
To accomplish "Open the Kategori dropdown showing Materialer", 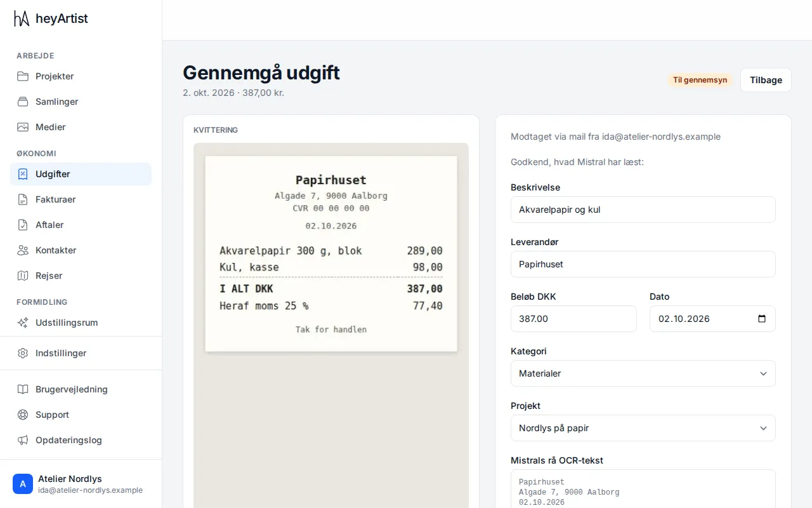I will 643,373.
